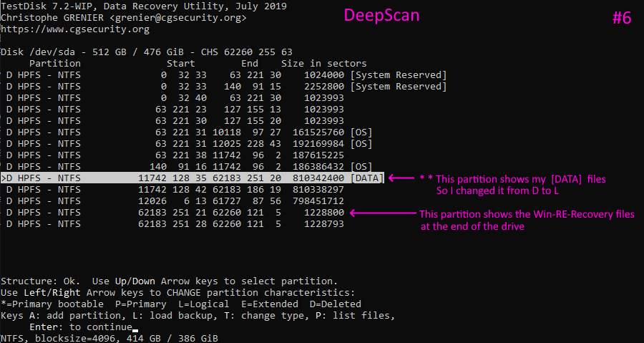Click the first [System Reserved] label
This screenshot has height=343, width=644.
399,75
